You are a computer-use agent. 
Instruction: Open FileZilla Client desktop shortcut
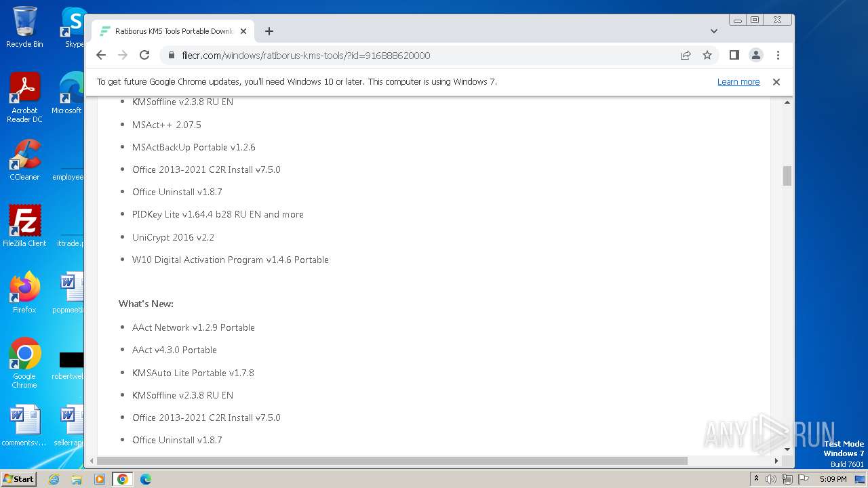tap(24, 226)
